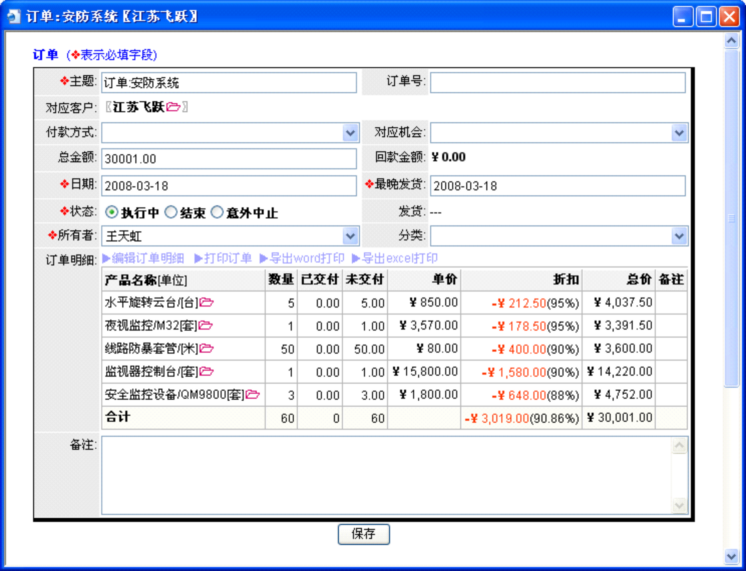Expand the 所有者 dropdown showing 王天虹
Image resolution: width=746 pixels, height=571 pixels.
[350, 236]
